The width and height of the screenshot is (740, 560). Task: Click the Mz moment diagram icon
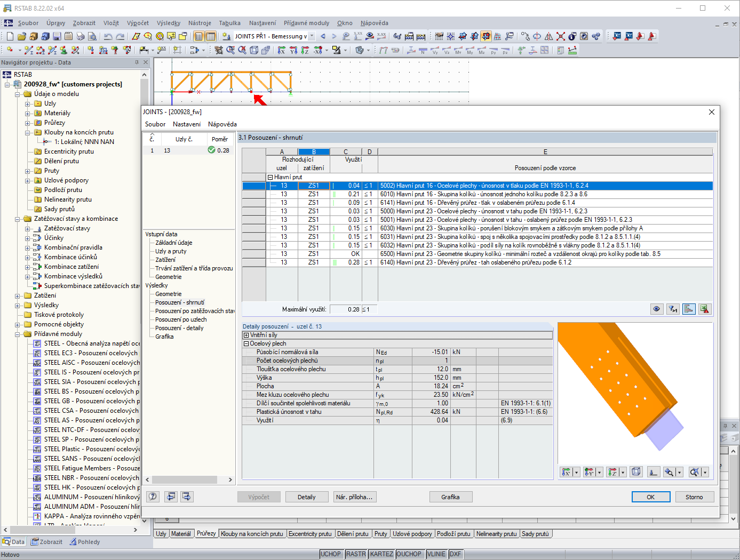pos(482,50)
